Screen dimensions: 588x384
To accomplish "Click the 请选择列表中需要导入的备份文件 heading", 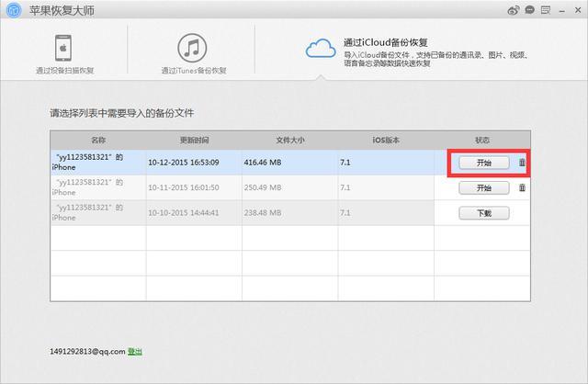I will pos(122,113).
